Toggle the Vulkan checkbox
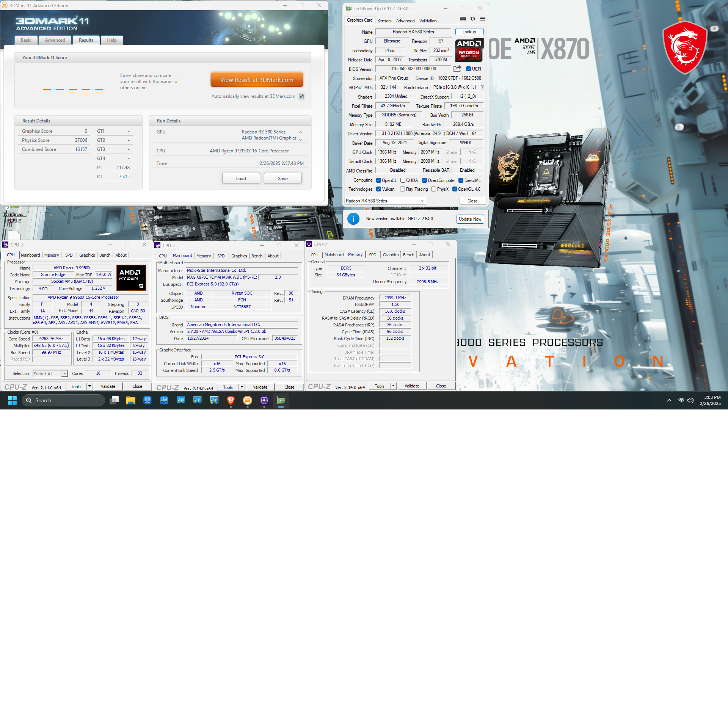This screenshot has height=701, width=728. click(x=378, y=189)
